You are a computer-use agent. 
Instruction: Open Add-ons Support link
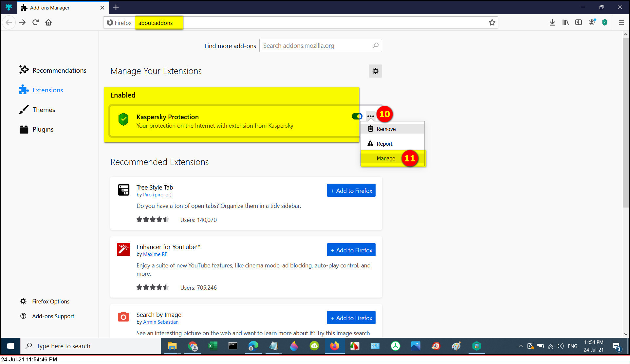point(47,316)
